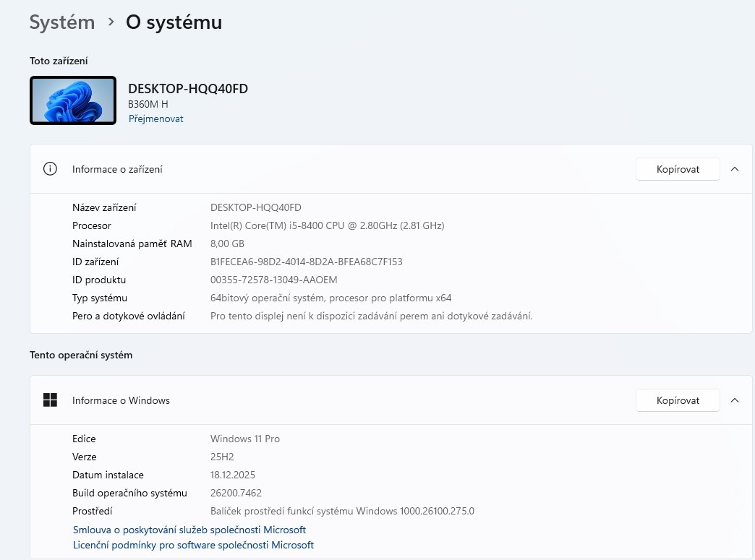Viewport: 755px width, 560px height.
Task: Collapse the Informace o Windows section
Action: click(735, 400)
